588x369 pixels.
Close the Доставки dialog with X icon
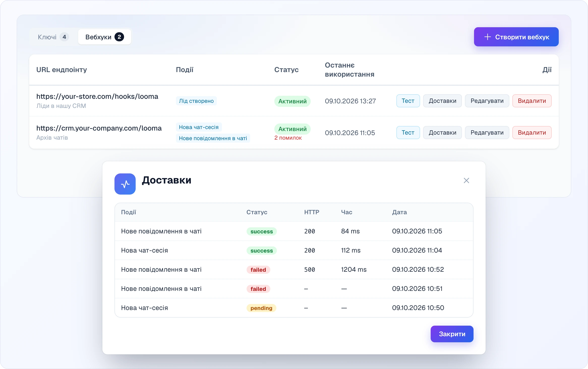tap(466, 180)
